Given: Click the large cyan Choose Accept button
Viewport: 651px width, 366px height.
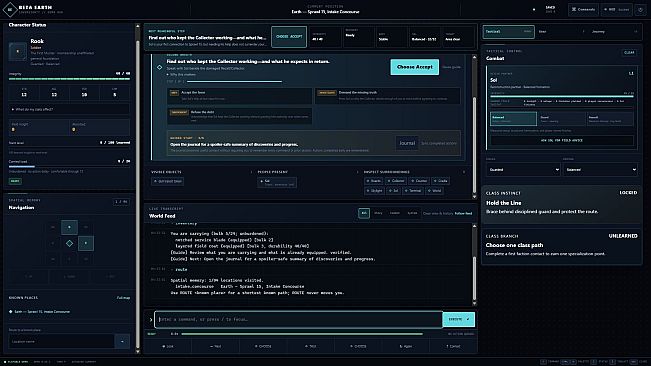Looking at the screenshot, I should pyautogui.click(x=414, y=67).
